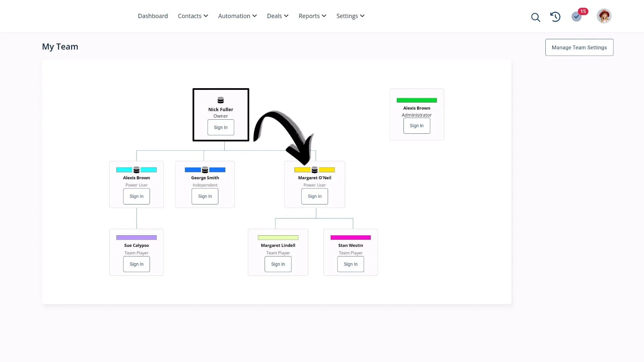
Task: Open the Settings menu
Action: click(350, 16)
